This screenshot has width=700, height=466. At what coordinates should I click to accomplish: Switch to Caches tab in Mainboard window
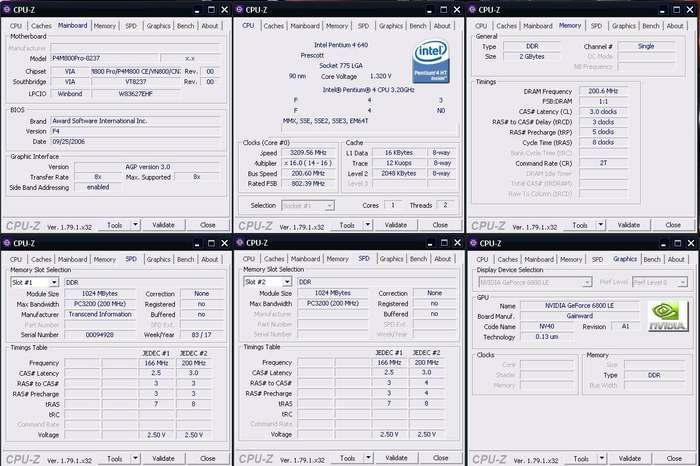(42, 26)
